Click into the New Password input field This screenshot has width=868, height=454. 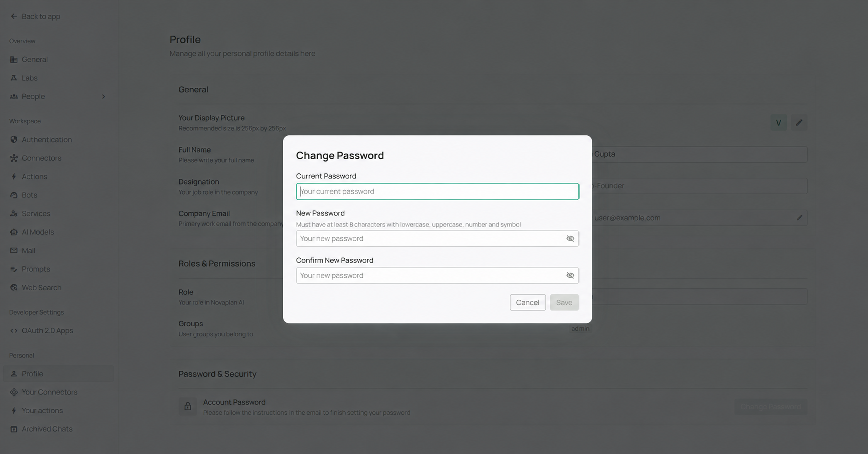[437, 239]
